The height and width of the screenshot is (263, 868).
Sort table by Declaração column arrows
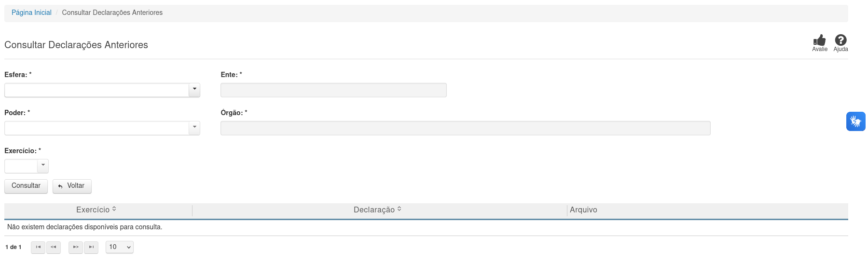coord(400,210)
